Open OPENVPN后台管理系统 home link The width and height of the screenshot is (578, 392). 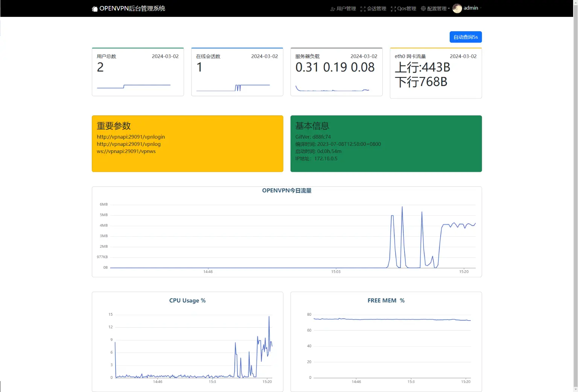129,8
